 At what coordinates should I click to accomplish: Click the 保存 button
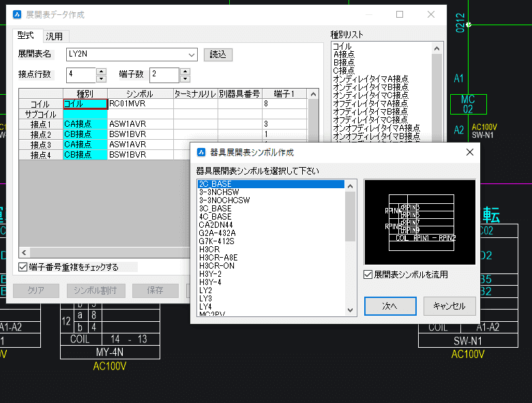[x=155, y=290]
